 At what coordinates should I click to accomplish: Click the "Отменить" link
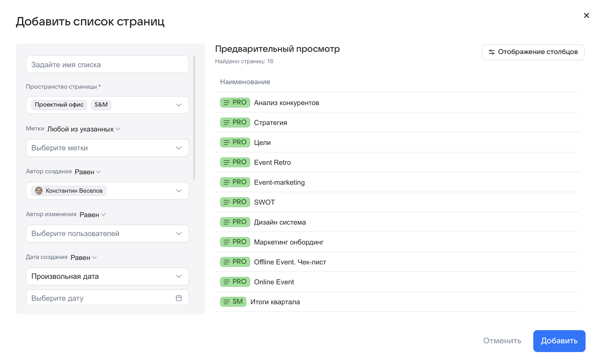502,341
